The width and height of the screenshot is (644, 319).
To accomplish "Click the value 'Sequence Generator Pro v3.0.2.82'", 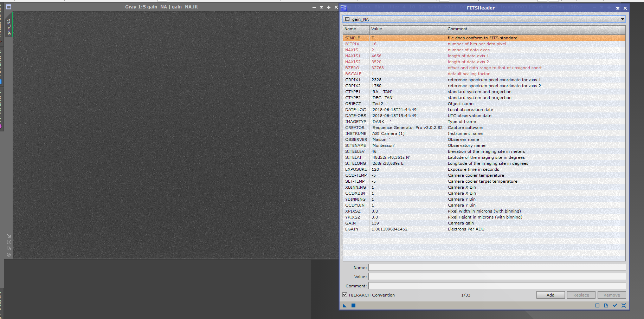I will click(407, 128).
